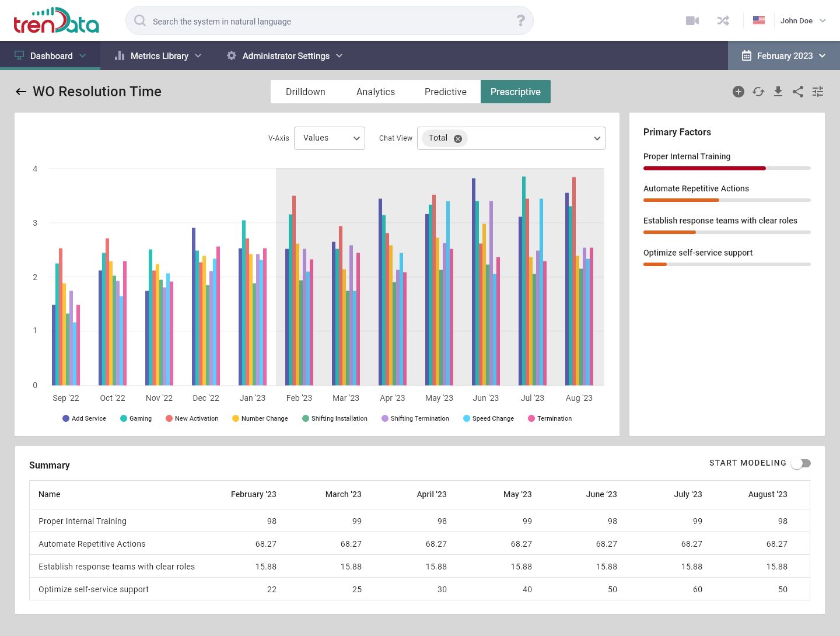The height and width of the screenshot is (636, 840).
Task: Switch to the Predictive tab
Action: coord(445,92)
